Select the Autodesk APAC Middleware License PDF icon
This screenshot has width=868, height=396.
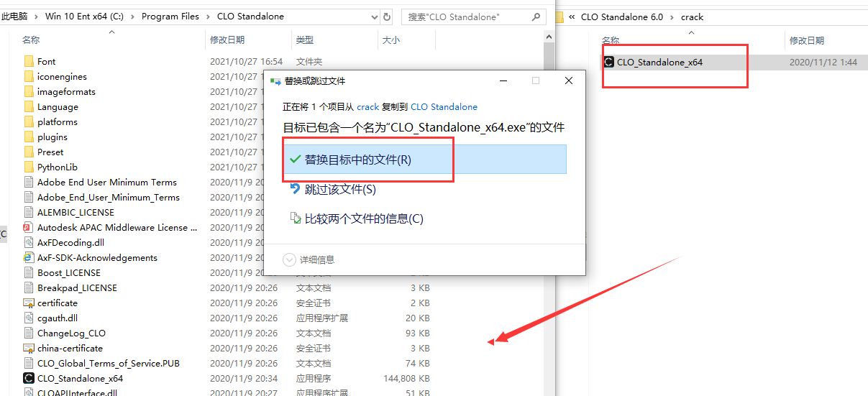pyautogui.click(x=29, y=227)
